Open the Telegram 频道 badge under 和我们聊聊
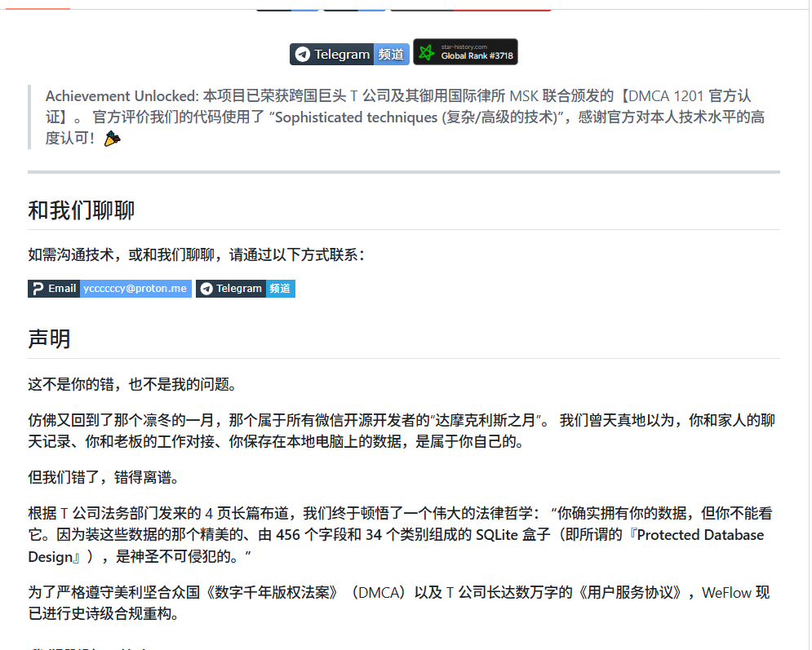Screen dimensions: 812x650 click(246, 289)
